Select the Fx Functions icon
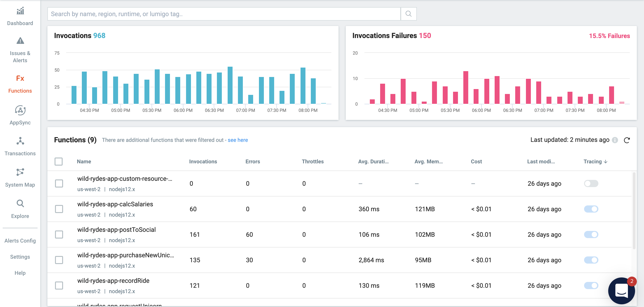Viewport: 644px width, 307px height. point(20,78)
